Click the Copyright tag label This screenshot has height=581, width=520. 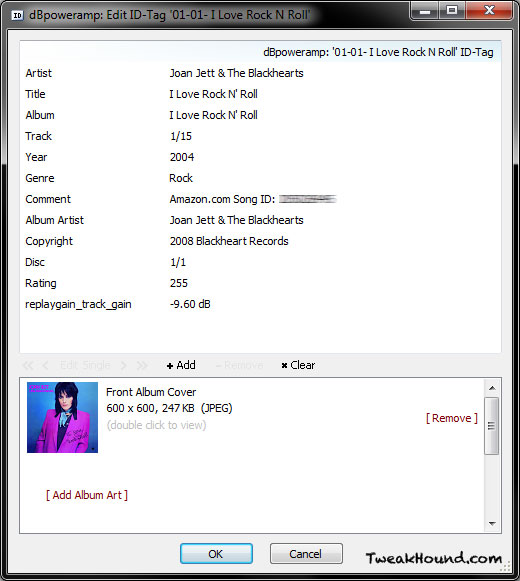click(x=49, y=241)
